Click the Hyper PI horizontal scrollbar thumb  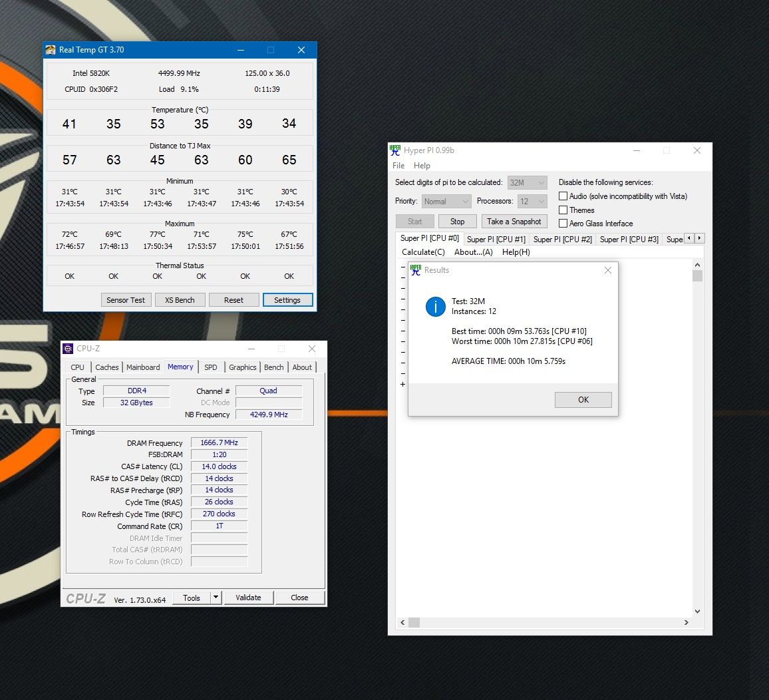pos(414,623)
